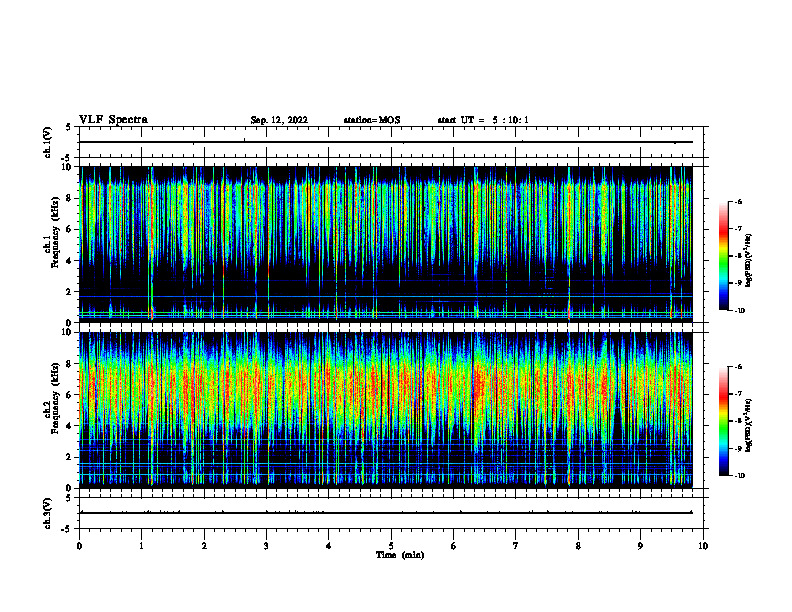Viewport: 792px width, 612px height.
Task: Select the "start UT = 5 : 10: 1" text
Action: point(483,120)
